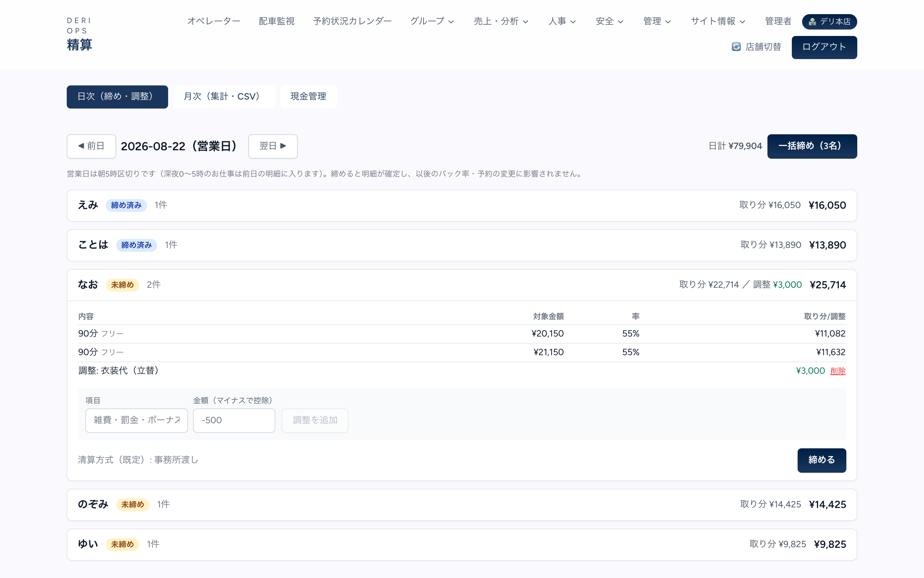Click the 締め済み badge for ことは
Image resolution: width=924 pixels, height=578 pixels.
[x=136, y=245]
